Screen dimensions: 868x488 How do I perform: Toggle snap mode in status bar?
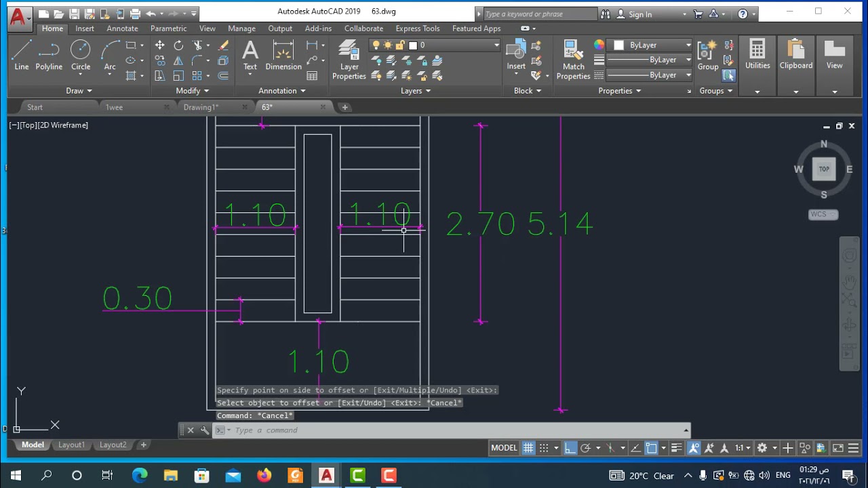544,448
